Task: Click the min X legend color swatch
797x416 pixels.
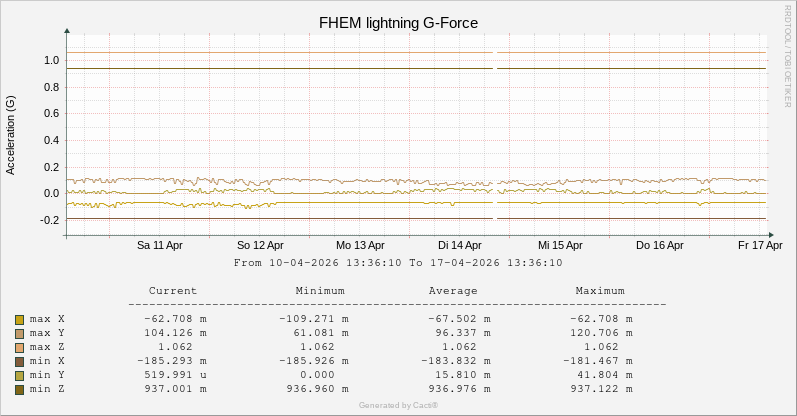Action: tap(19, 361)
